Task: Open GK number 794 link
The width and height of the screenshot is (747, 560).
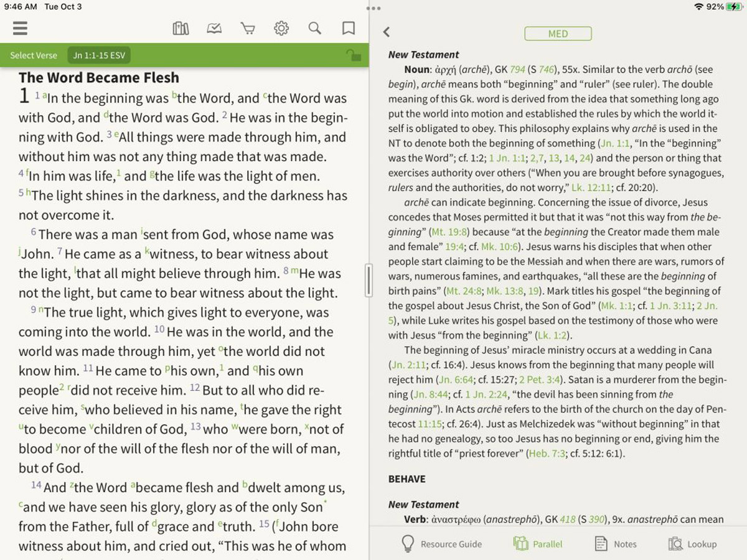Action: pos(517,70)
